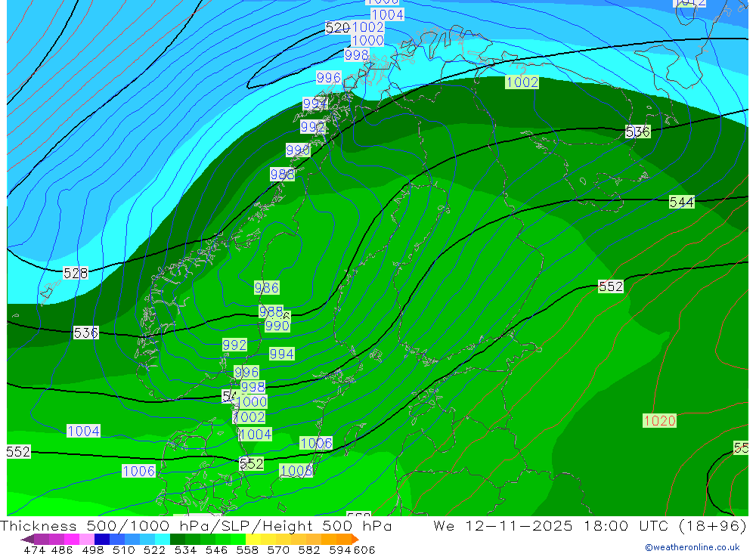Click the red 1020 isobar label
756x554 pixels.
pos(659,420)
